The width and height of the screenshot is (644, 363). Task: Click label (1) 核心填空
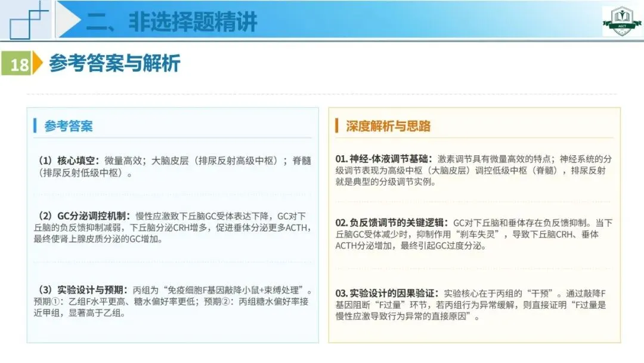[x=69, y=161]
